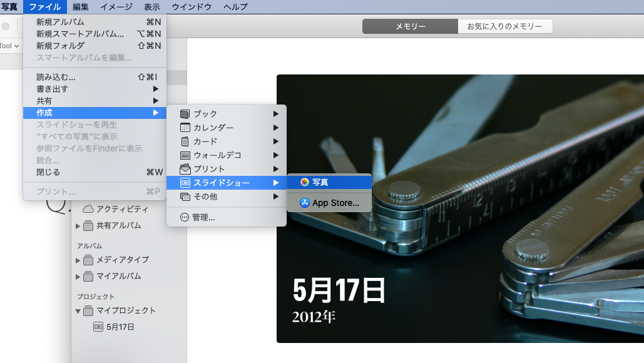The height and width of the screenshot is (363, 644).
Task: Open the 5月17日 2012年 memory thumbnail
Action: point(460,208)
